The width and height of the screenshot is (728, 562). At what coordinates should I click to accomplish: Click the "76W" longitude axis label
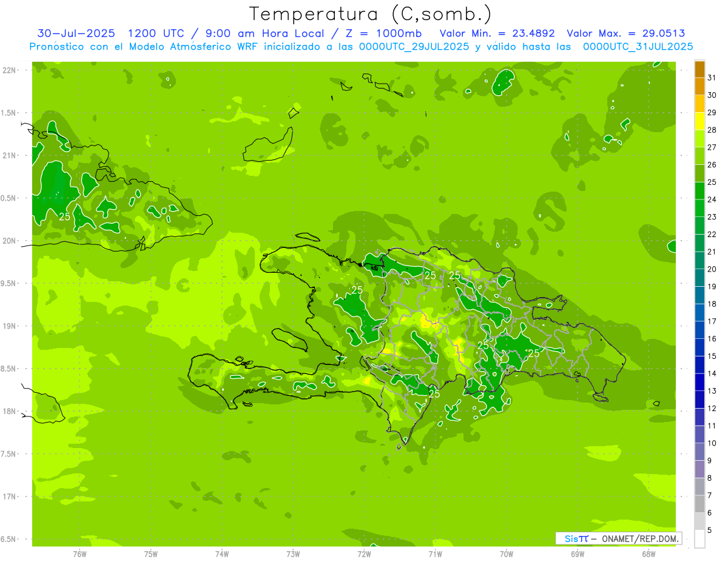tap(79, 554)
